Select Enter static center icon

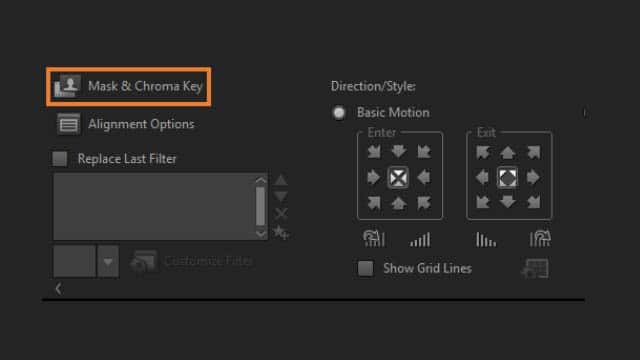pyautogui.click(x=398, y=178)
